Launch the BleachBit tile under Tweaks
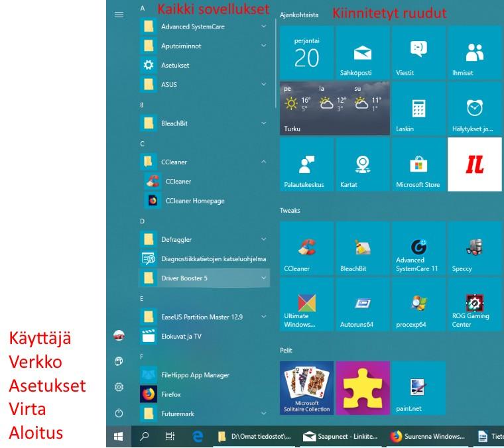 tap(363, 249)
